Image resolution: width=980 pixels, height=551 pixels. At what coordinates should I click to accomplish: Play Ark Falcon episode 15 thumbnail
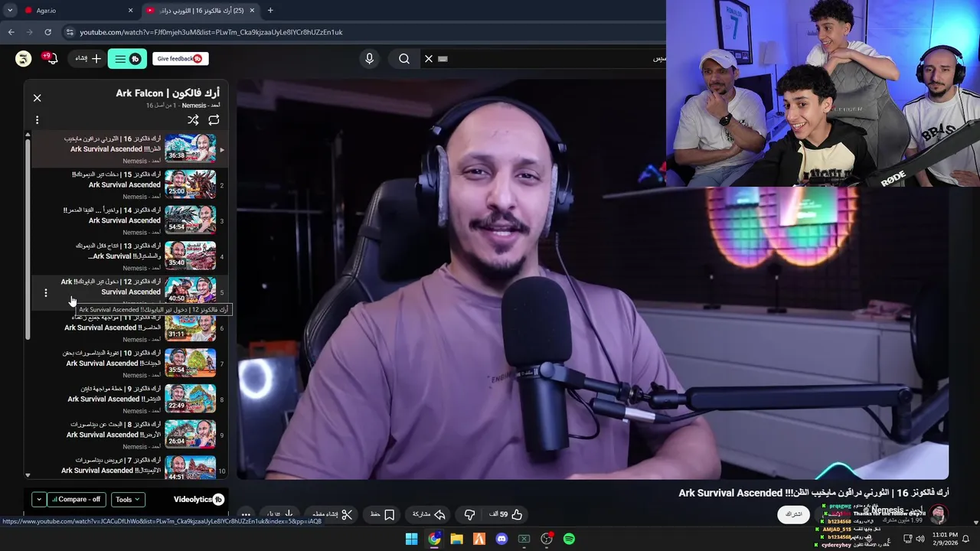coord(190,184)
